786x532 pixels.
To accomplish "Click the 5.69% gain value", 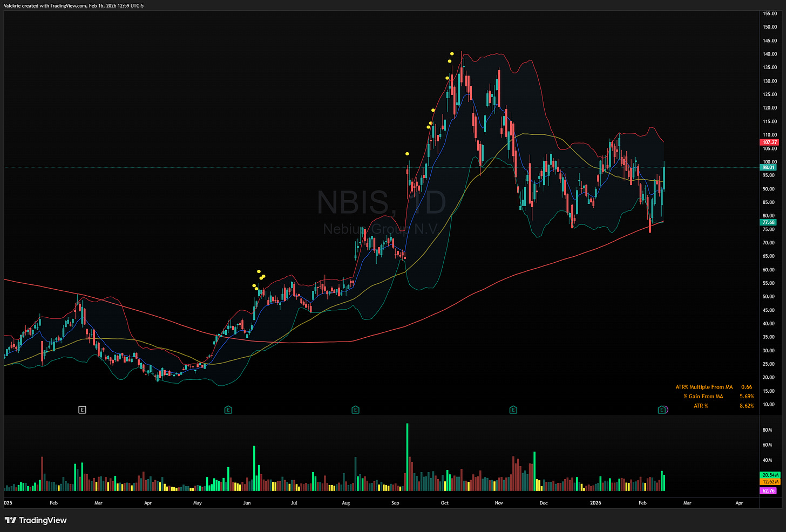I will tap(747, 397).
